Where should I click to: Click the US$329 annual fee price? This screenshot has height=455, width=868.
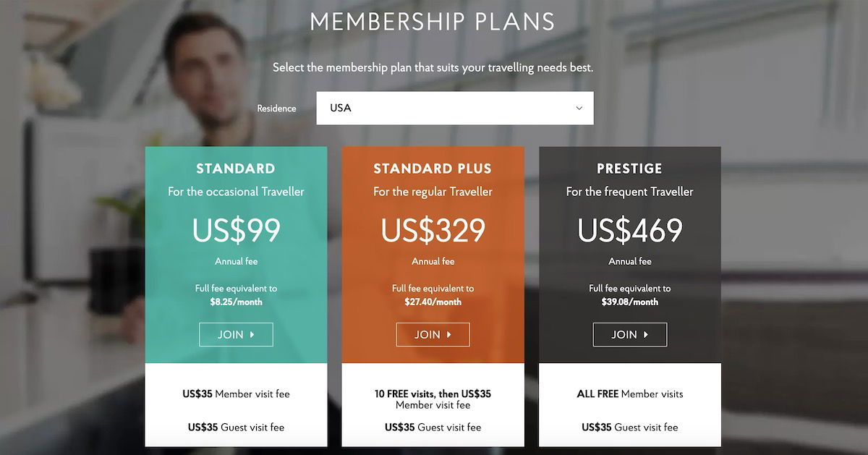(x=433, y=230)
